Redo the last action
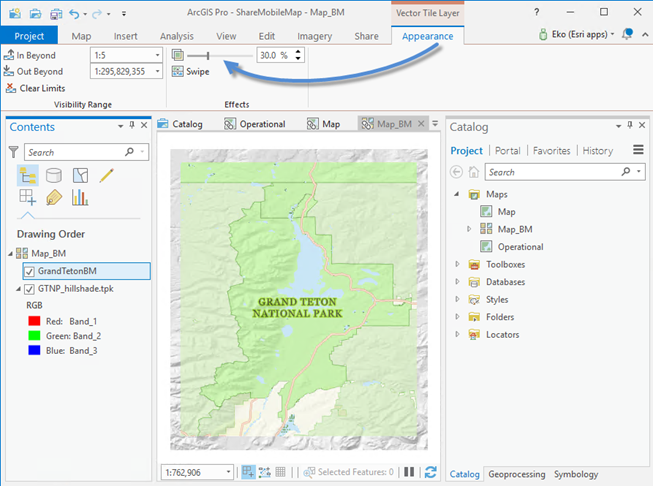The image size is (653, 486). click(97, 14)
